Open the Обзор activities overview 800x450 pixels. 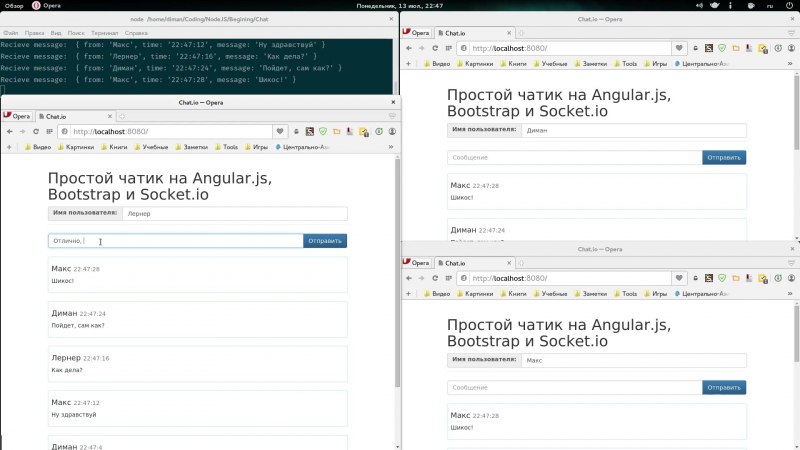click(x=14, y=6)
